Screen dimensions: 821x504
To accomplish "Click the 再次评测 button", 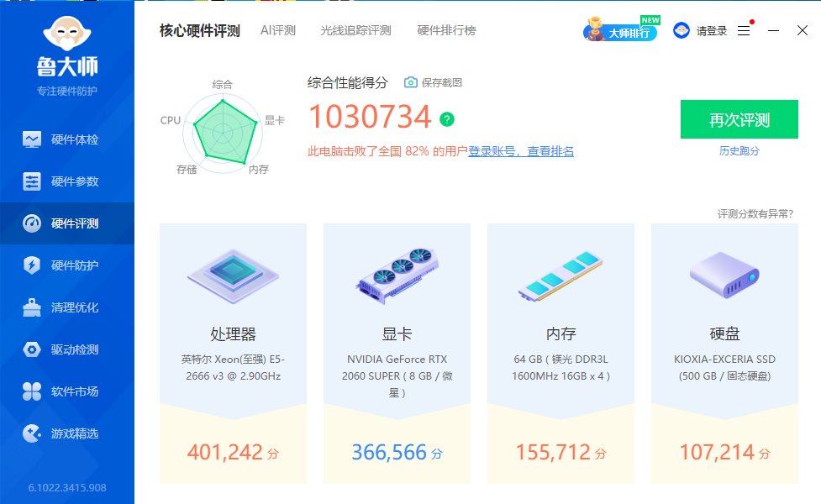I will 739,119.
